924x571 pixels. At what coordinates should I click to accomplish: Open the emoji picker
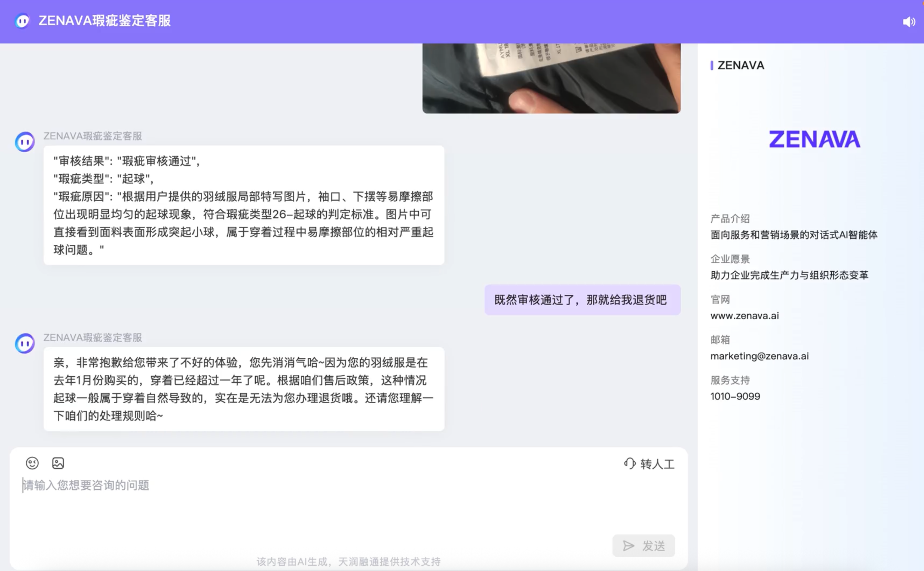coord(32,463)
